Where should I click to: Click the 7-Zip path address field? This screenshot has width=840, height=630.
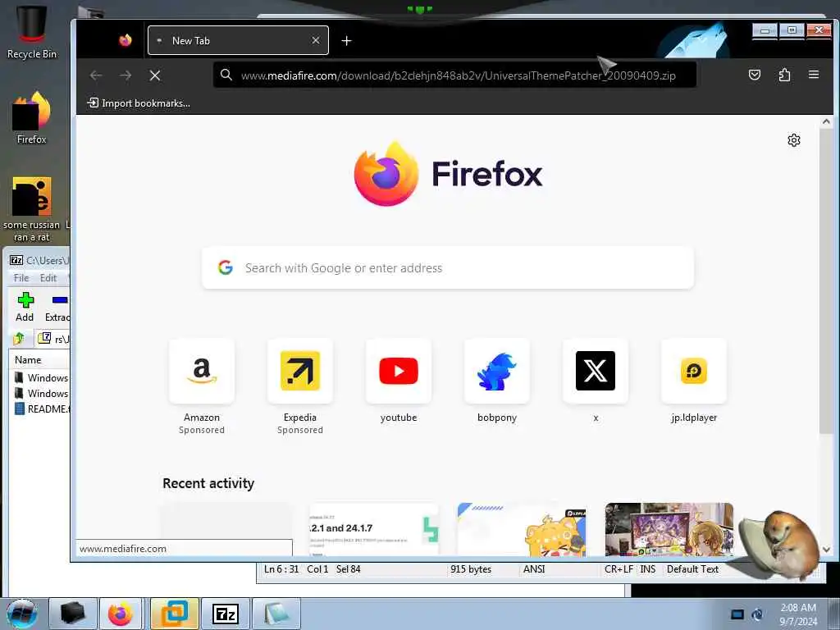52,339
